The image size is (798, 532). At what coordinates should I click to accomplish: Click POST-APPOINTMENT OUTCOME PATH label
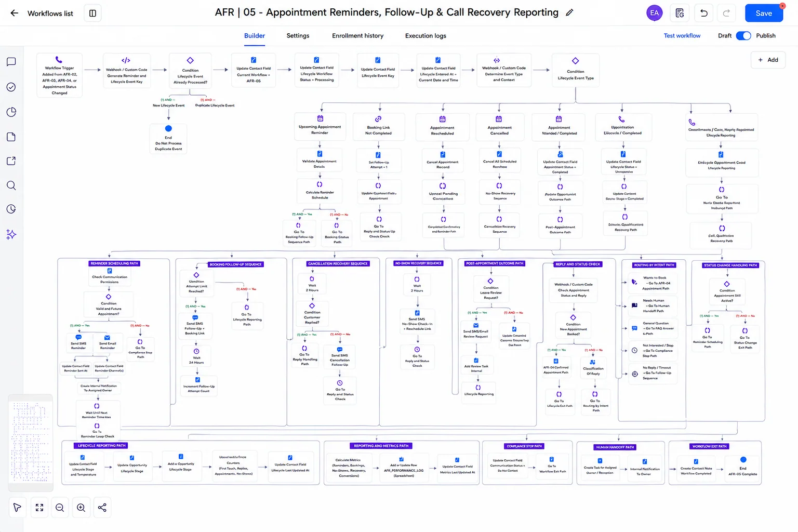point(495,263)
